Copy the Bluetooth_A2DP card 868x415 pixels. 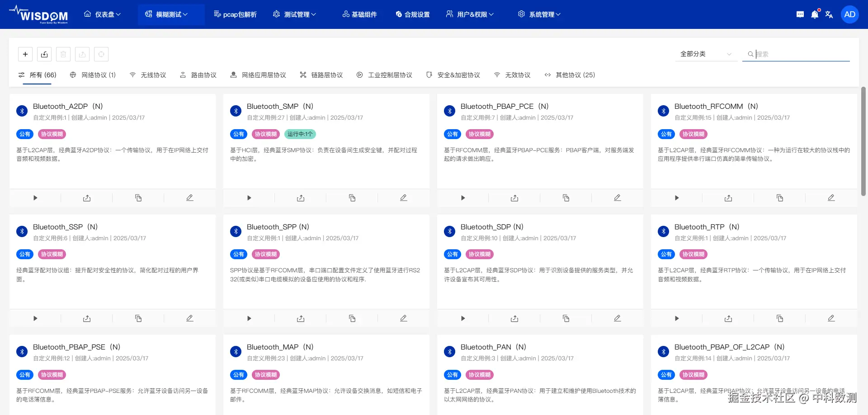pyautogui.click(x=138, y=198)
